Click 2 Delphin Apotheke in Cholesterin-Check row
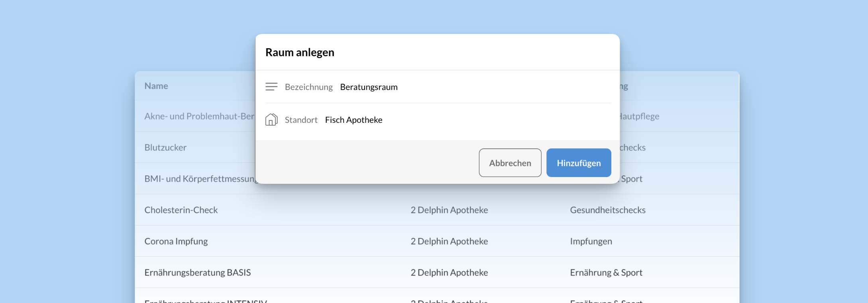Image resolution: width=868 pixels, height=303 pixels. [x=449, y=210]
